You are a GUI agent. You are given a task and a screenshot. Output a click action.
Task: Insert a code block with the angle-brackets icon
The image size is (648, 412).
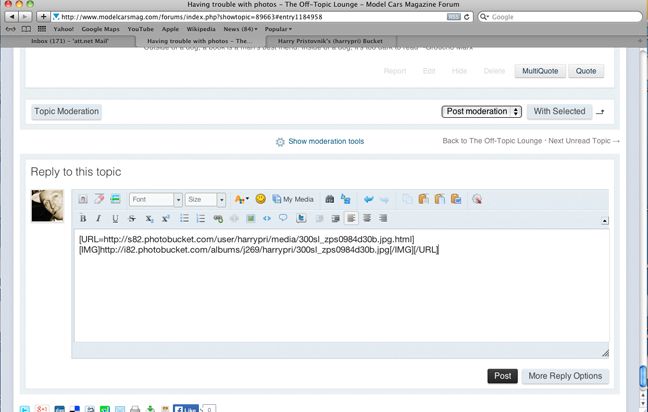pos(267,219)
